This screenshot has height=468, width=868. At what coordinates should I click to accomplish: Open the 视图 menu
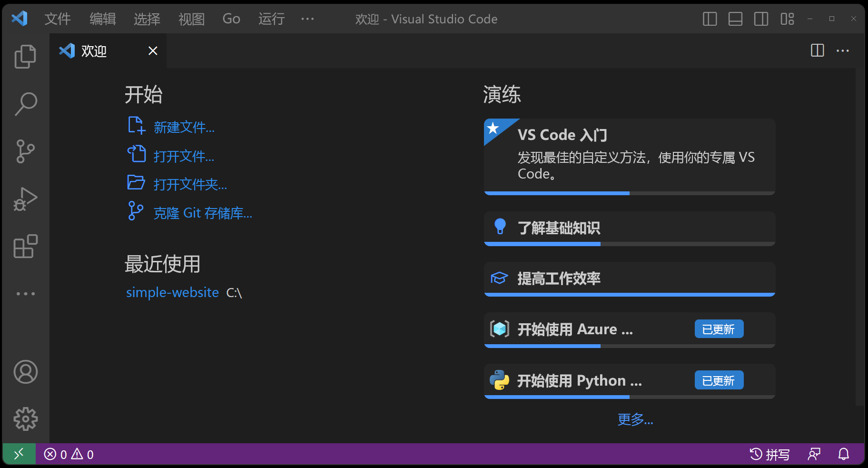(191, 19)
